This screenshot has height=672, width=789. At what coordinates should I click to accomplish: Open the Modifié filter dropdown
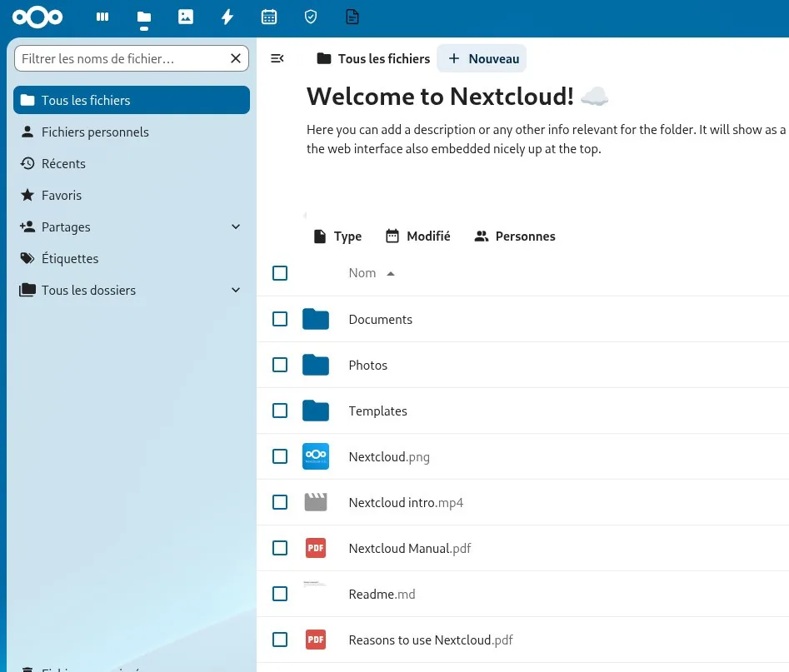click(418, 236)
